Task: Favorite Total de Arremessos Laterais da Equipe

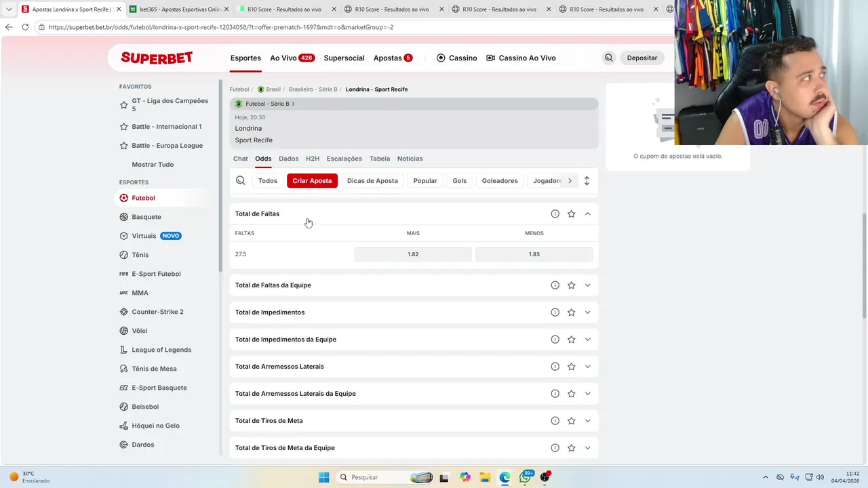Action: point(571,394)
